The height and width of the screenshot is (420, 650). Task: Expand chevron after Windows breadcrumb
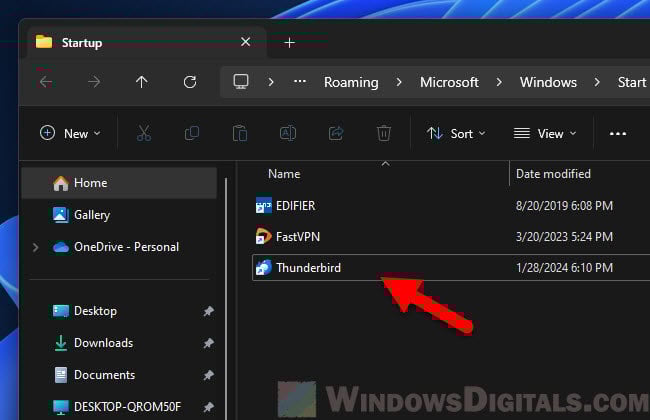597,82
